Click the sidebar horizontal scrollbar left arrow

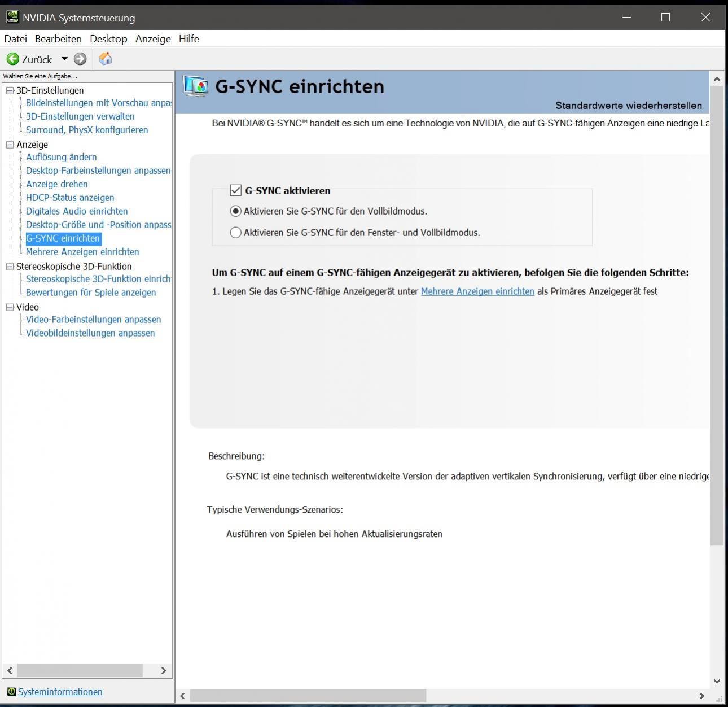pyautogui.click(x=10, y=670)
